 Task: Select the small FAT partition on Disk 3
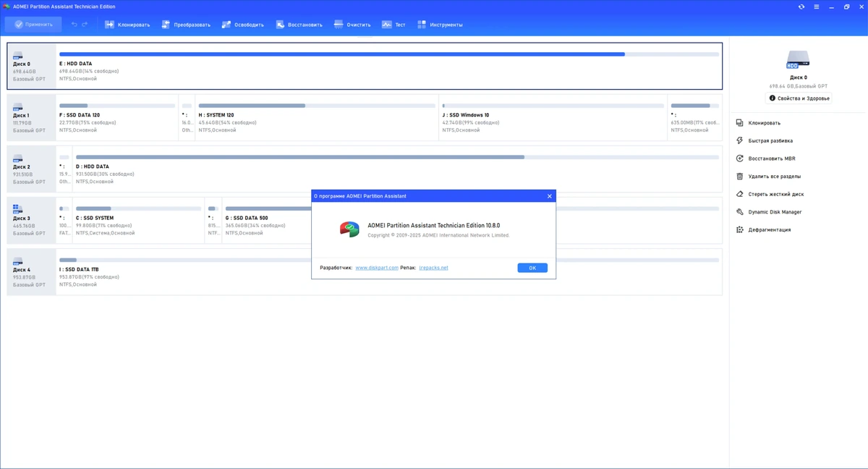[x=64, y=220]
